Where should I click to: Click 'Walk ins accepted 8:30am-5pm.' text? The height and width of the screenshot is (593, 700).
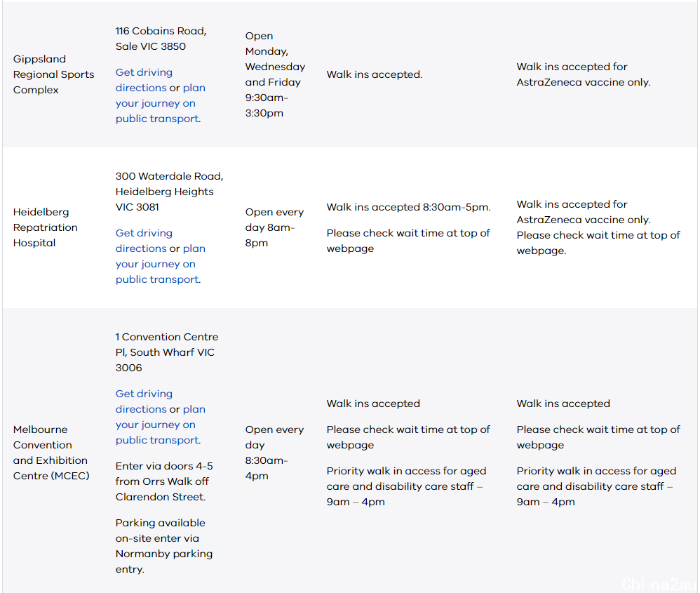click(408, 207)
